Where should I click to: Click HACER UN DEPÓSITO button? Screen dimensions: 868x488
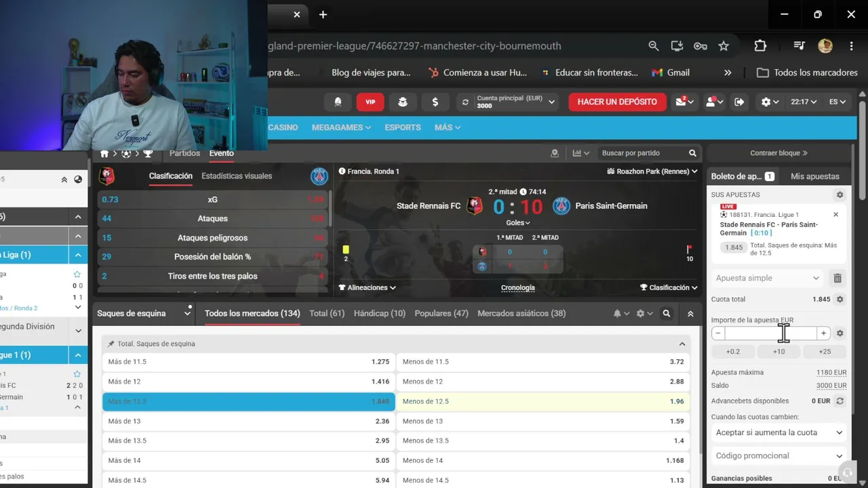point(617,102)
